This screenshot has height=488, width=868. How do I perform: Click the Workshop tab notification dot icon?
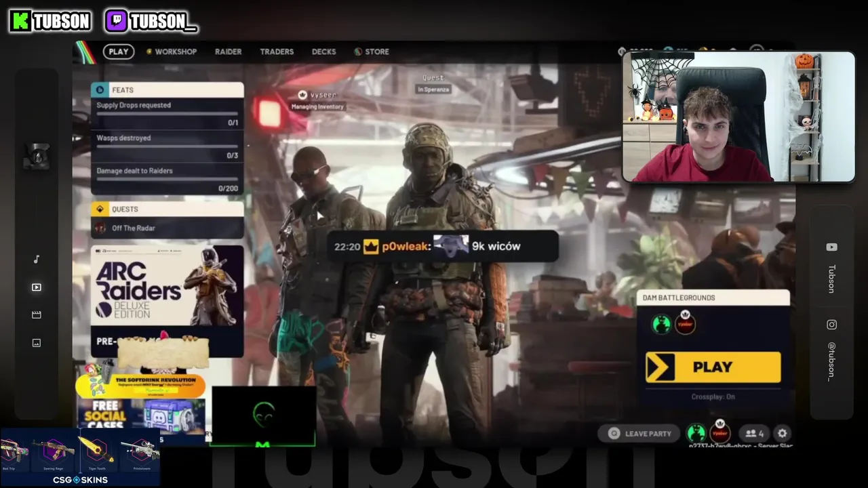click(149, 52)
